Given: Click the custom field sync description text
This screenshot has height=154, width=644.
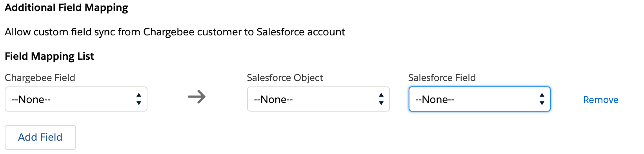Looking at the screenshot, I should [x=175, y=32].
